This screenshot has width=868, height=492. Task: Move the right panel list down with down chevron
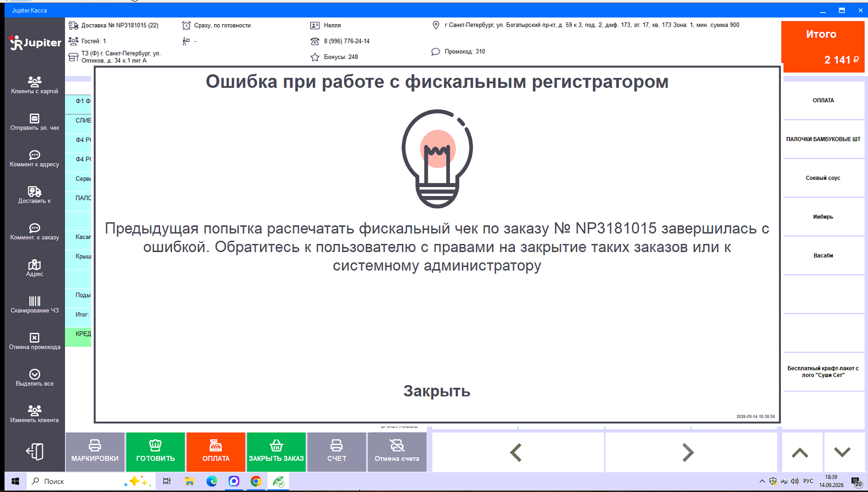coord(842,452)
